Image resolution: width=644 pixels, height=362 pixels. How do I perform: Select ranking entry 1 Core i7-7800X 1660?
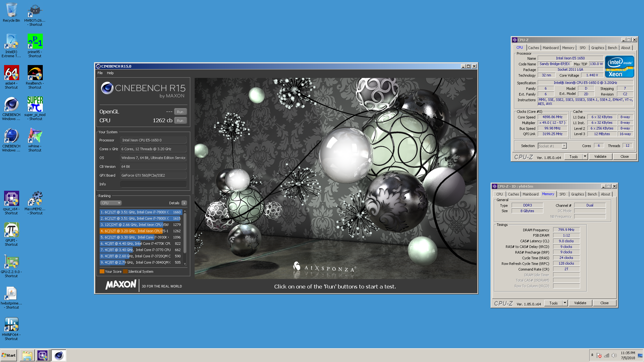point(141,212)
